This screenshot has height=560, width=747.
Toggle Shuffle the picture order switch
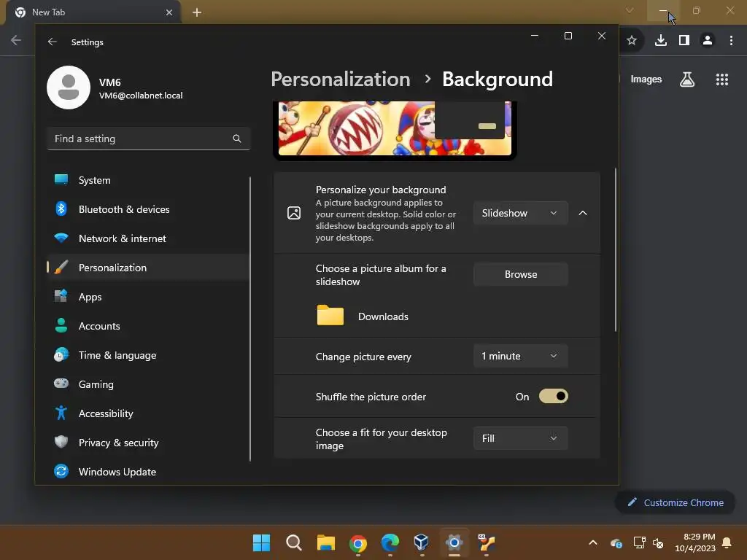pyautogui.click(x=553, y=397)
